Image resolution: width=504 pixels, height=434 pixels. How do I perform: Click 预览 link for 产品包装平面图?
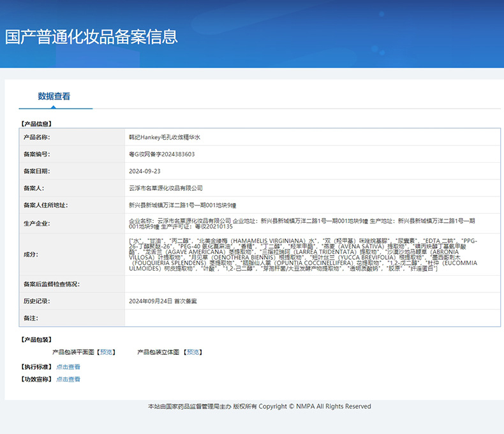pos(107,352)
